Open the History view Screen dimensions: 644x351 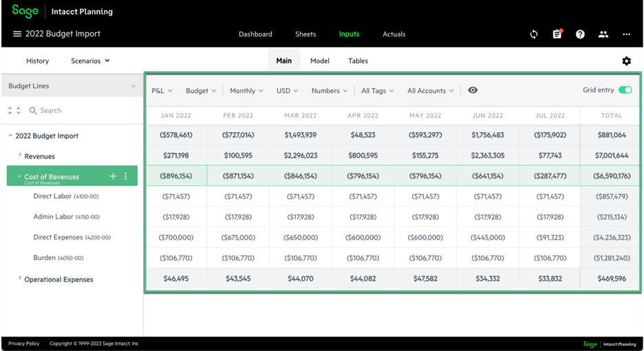37,61
